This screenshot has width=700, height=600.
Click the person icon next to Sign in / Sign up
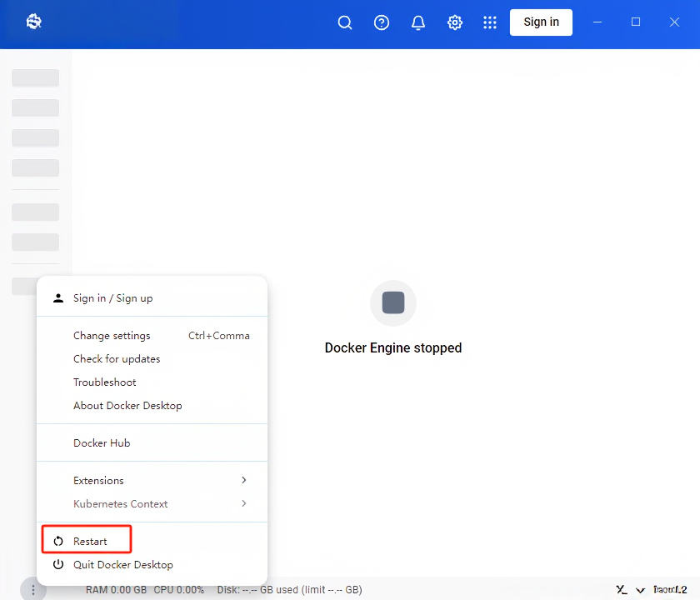coord(57,297)
